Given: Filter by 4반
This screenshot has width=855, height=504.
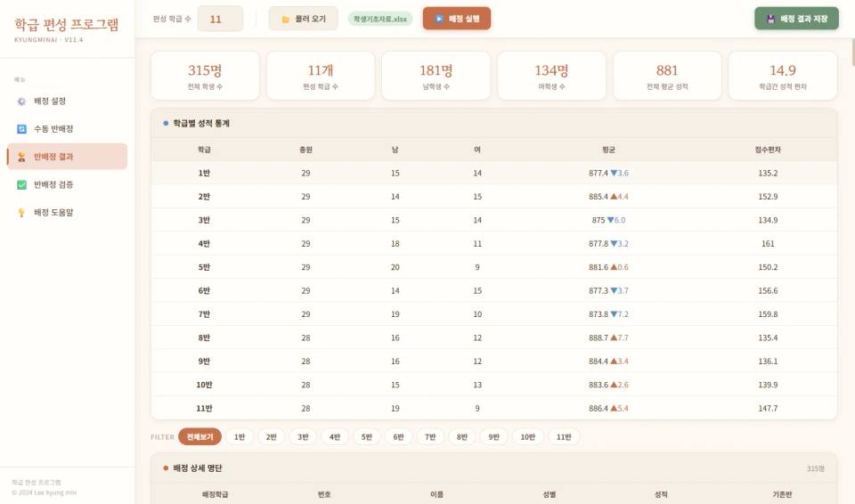Looking at the screenshot, I should tap(335, 437).
